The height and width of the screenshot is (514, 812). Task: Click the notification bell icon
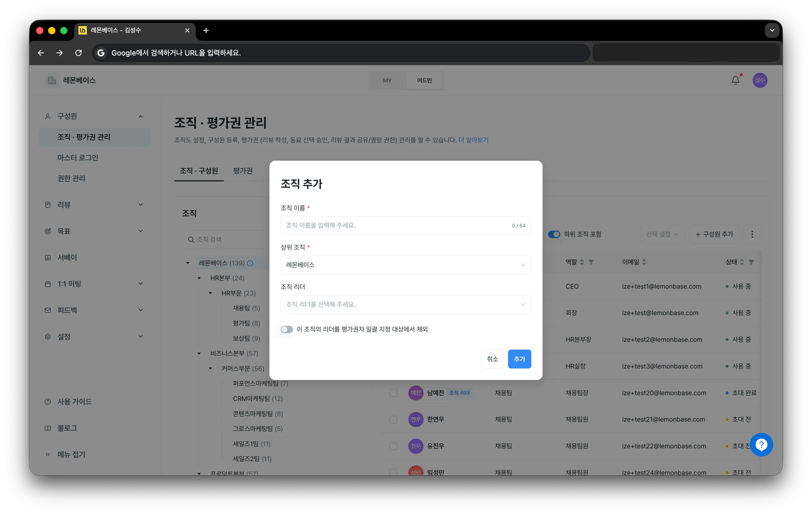pyautogui.click(x=735, y=80)
